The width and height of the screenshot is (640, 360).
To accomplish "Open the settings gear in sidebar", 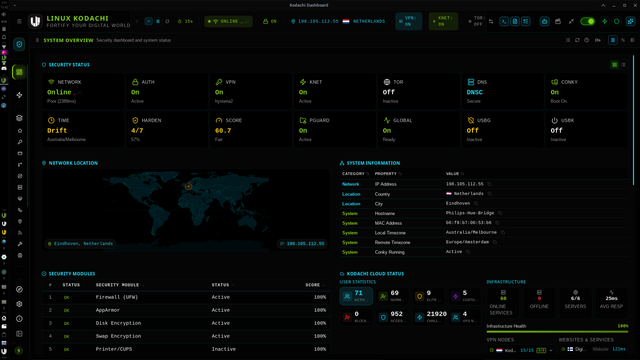I will pyautogui.click(x=19, y=304).
